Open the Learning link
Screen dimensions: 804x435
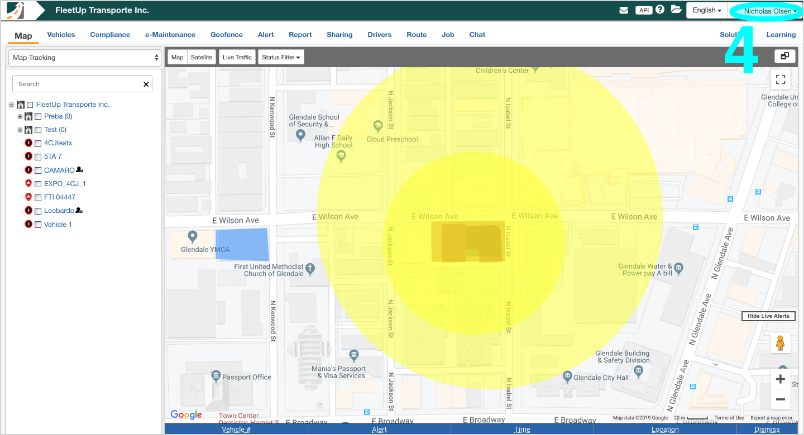[x=781, y=34]
